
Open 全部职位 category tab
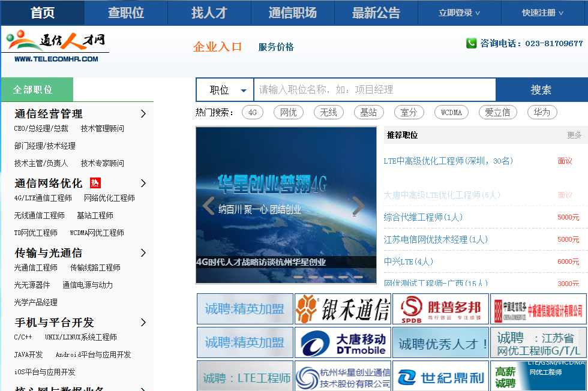[x=37, y=89]
